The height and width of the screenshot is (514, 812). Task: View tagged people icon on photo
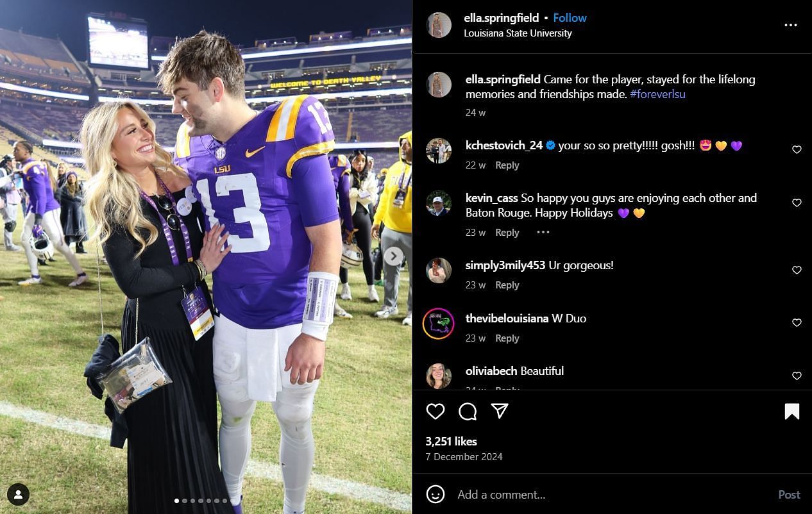pyautogui.click(x=18, y=494)
